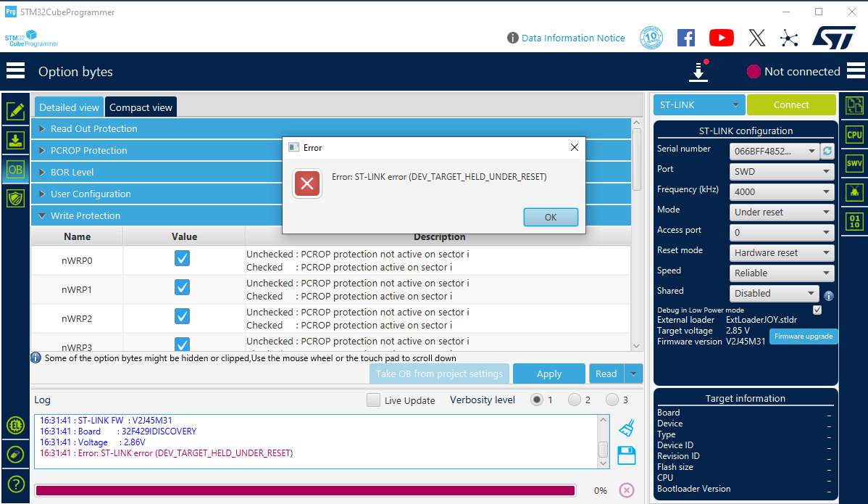Switch to the Detailed view tab
Image resolution: width=868 pixels, height=504 pixels.
(68, 107)
